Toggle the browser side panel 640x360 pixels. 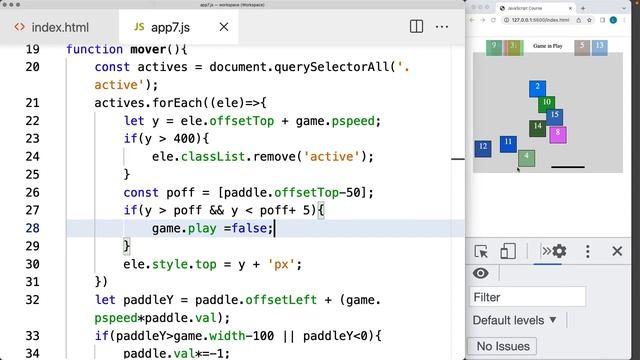(602, 20)
